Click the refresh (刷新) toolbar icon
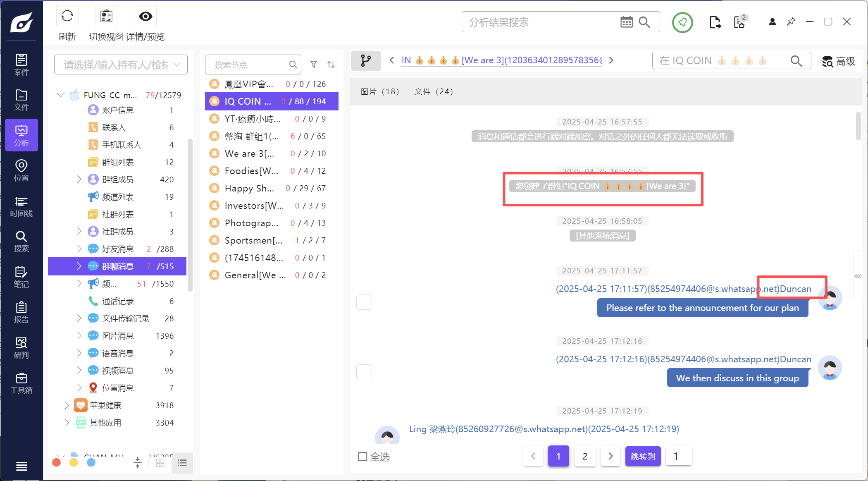Image resolution: width=868 pixels, height=481 pixels. click(67, 17)
